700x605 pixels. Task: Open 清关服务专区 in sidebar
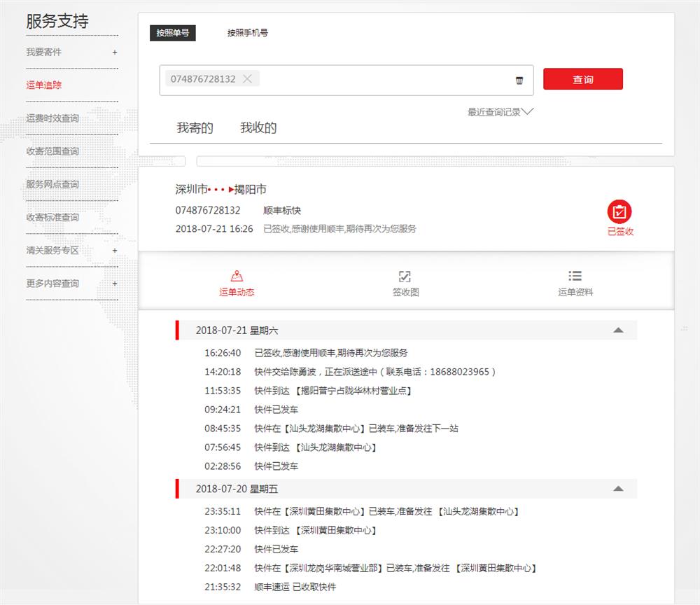pos(52,250)
